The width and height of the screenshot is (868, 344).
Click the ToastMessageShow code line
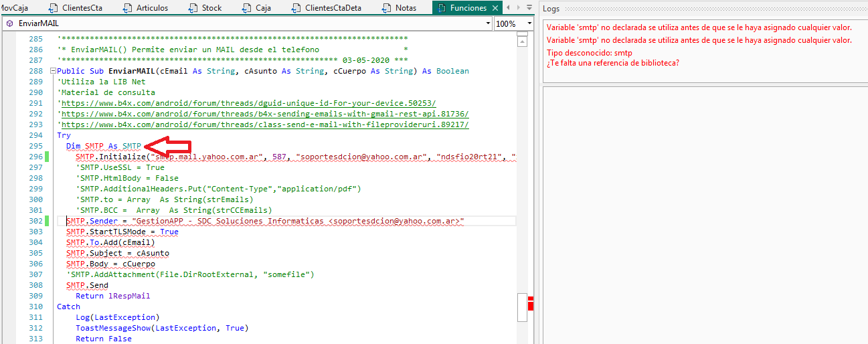[x=162, y=328]
